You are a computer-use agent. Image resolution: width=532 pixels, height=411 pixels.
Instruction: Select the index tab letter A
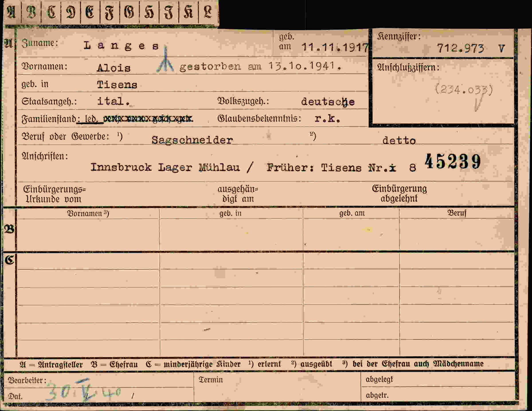[12, 12]
